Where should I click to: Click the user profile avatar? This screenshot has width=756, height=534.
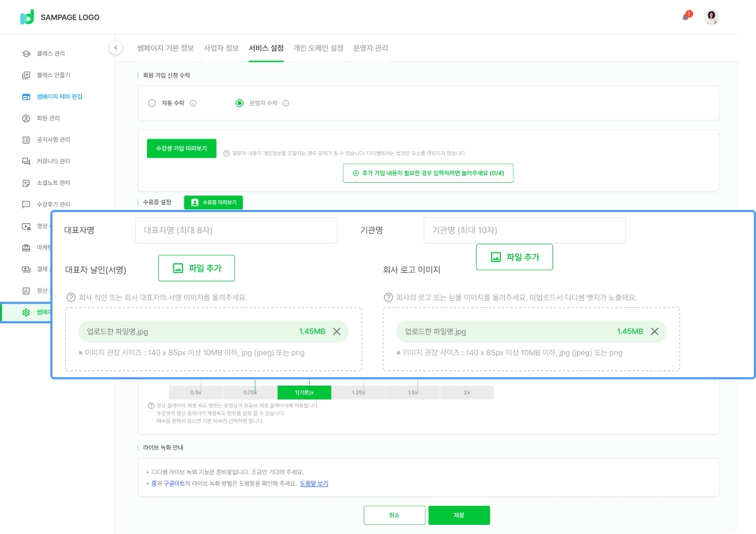tap(712, 17)
